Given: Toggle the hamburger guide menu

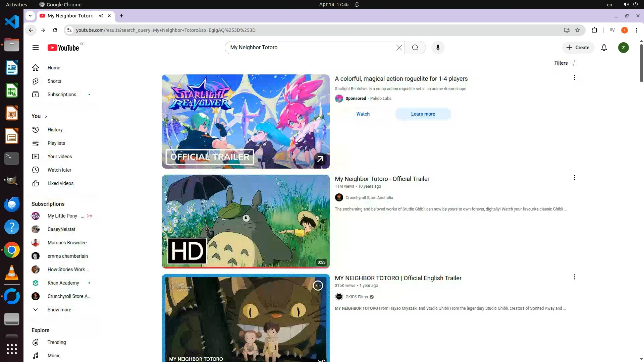Looking at the screenshot, I should pos(36,48).
